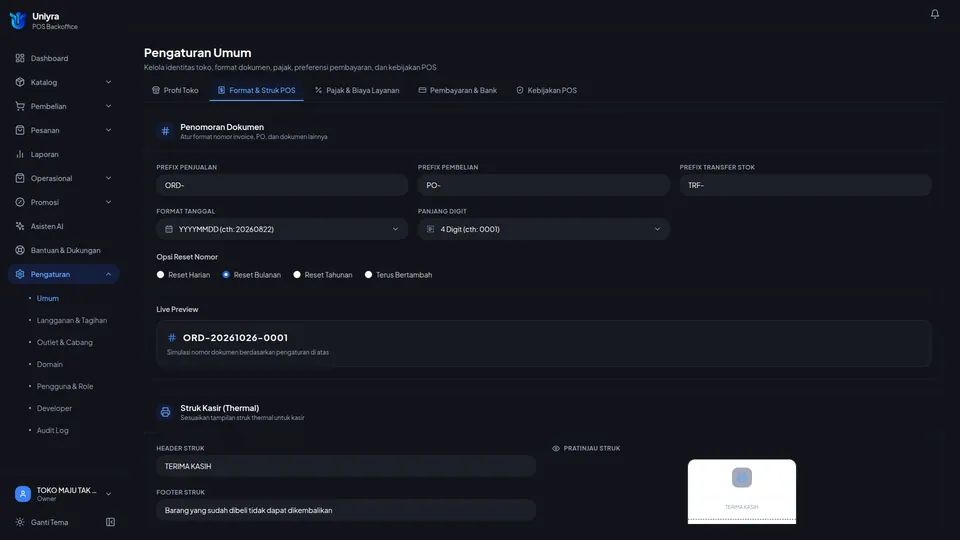Click the Ganti Tema label
Viewport: 960px width, 540px height.
tap(50, 522)
